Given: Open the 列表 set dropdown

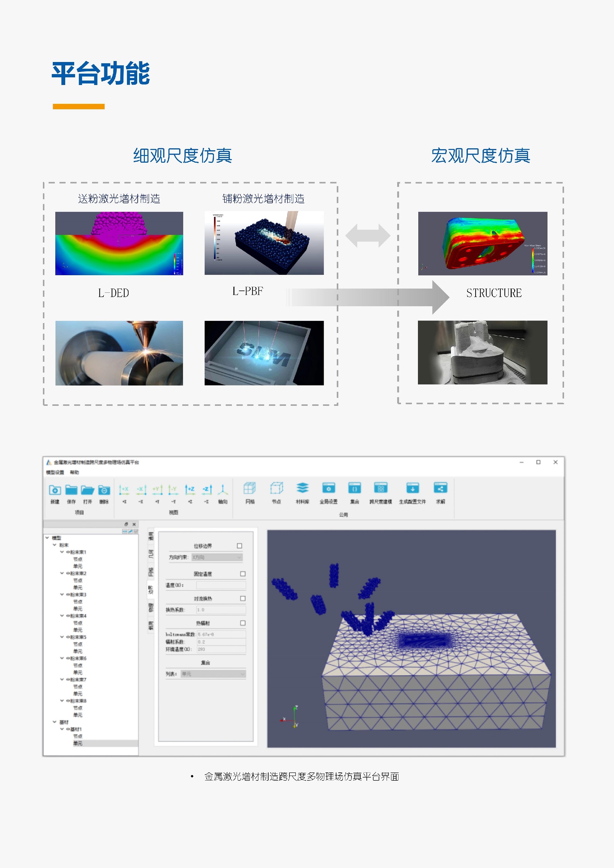Looking at the screenshot, I should [213, 674].
